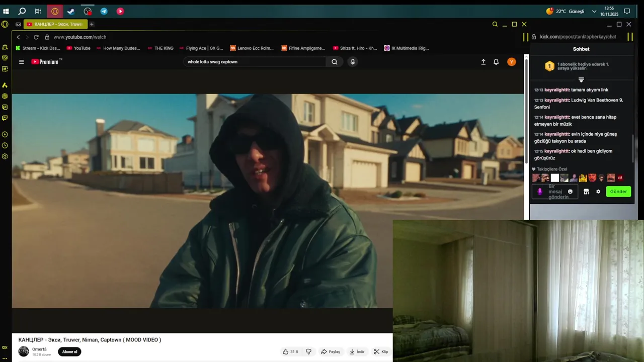This screenshot has height=362, width=644.
Task: Download the video with İndir
Action: (357, 351)
